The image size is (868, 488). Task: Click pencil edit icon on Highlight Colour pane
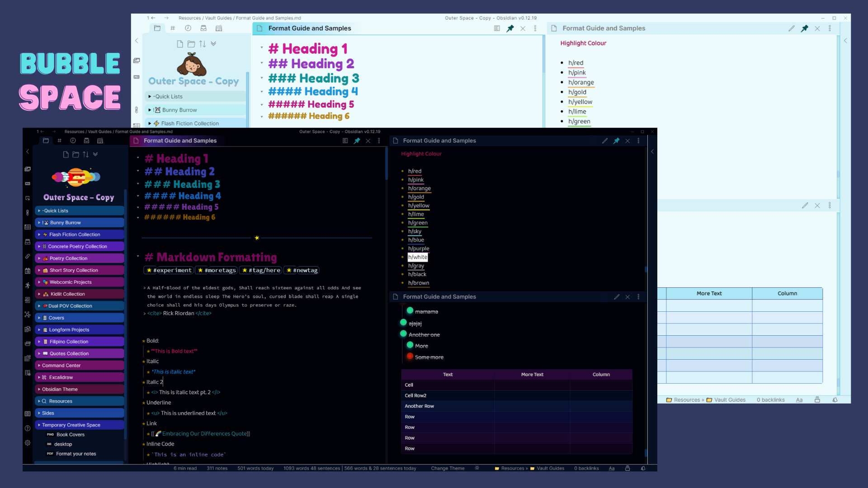[605, 141]
